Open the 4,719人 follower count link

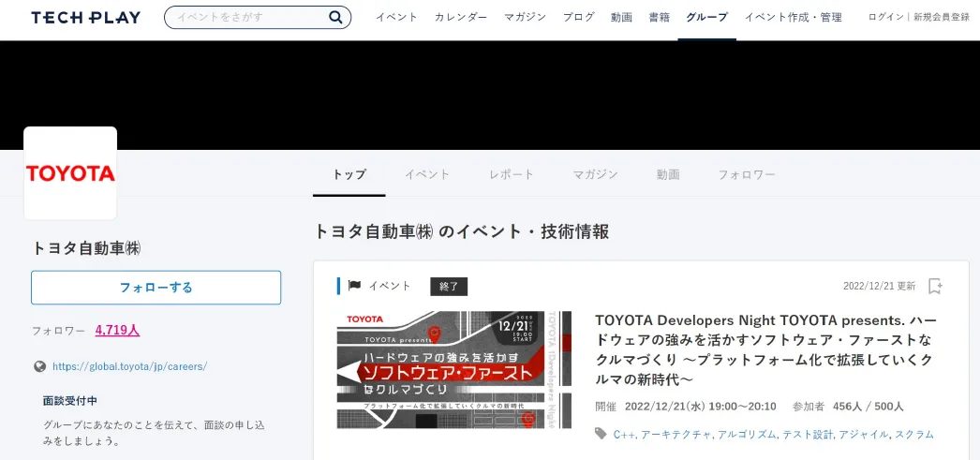[x=117, y=330]
